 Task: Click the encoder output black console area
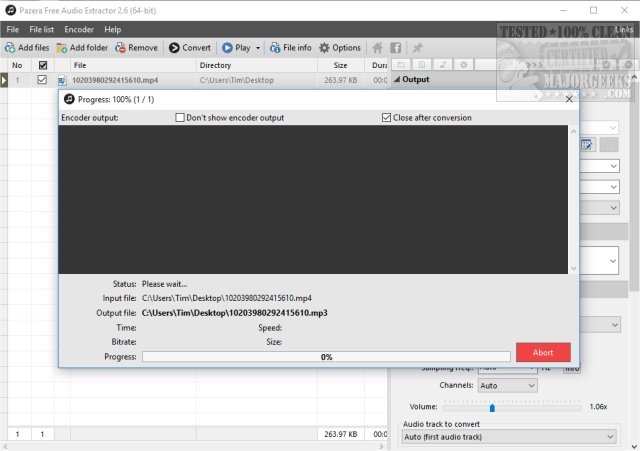click(x=313, y=199)
